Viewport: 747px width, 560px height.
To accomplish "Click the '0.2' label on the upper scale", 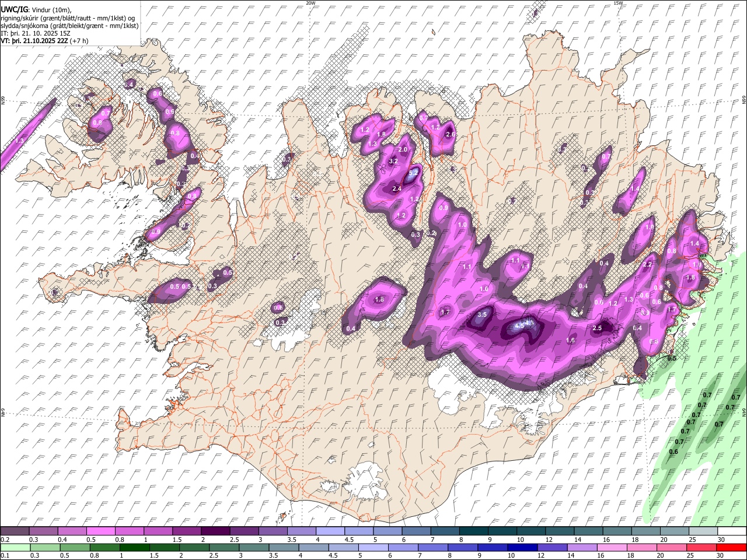I will point(5,540).
